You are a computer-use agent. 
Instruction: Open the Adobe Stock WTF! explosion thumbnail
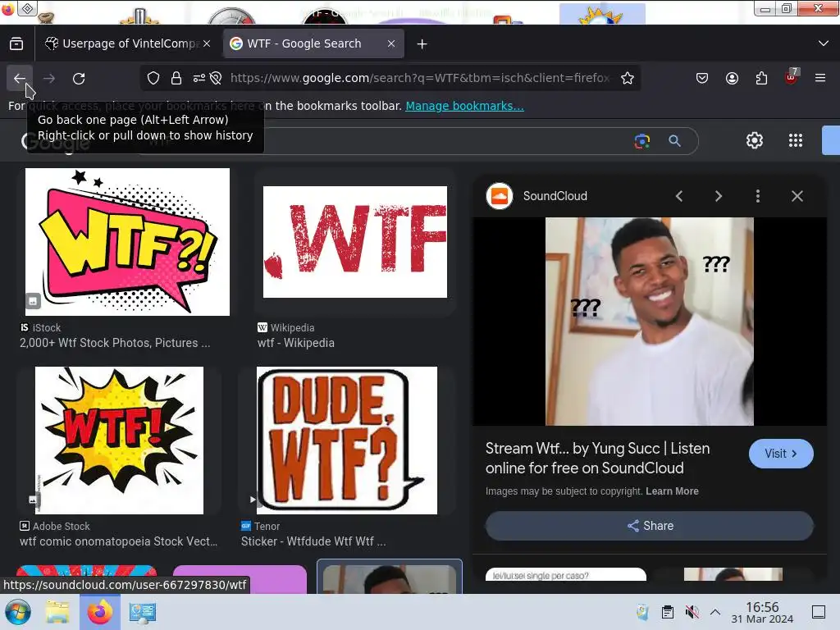pyautogui.click(x=119, y=441)
